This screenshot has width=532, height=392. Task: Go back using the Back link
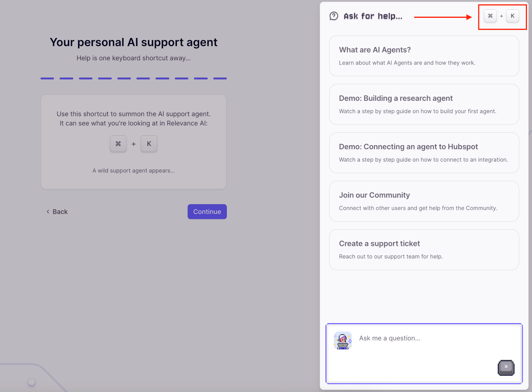(x=60, y=211)
